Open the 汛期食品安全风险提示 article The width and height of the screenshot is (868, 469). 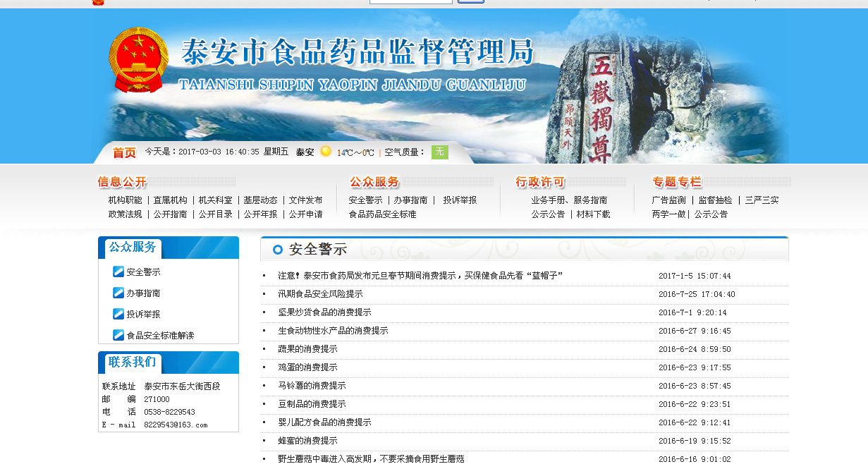click(x=320, y=294)
